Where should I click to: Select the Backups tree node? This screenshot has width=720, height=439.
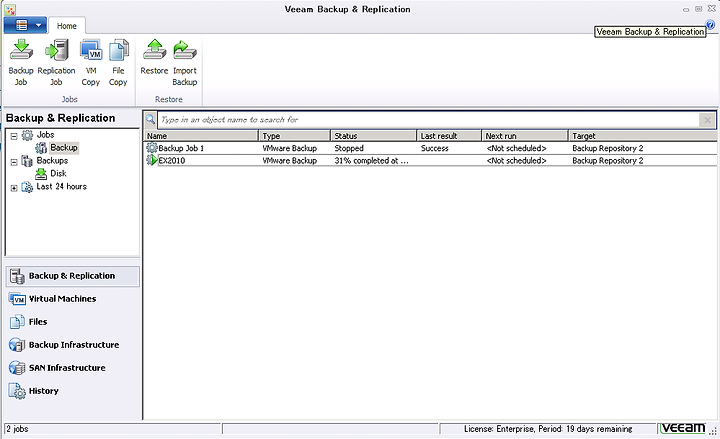coord(52,161)
